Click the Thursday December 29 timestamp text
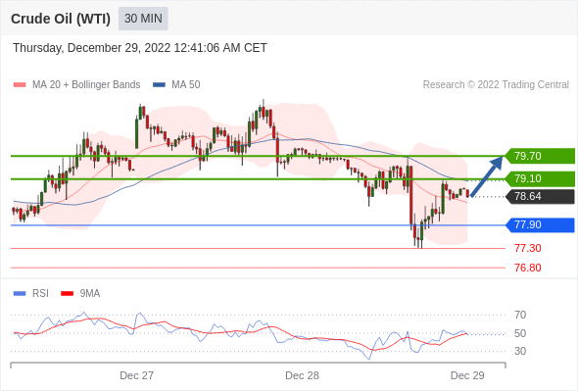The height and width of the screenshot is (392, 578). click(x=140, y=48)
